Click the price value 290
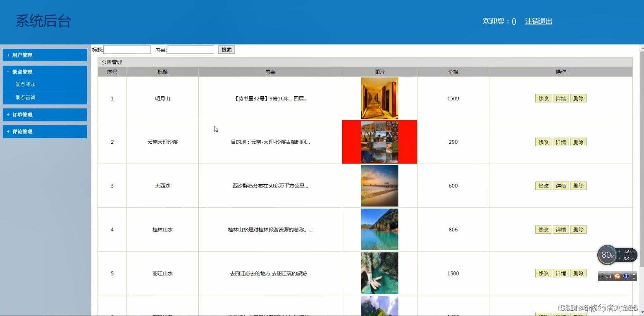 453,142
